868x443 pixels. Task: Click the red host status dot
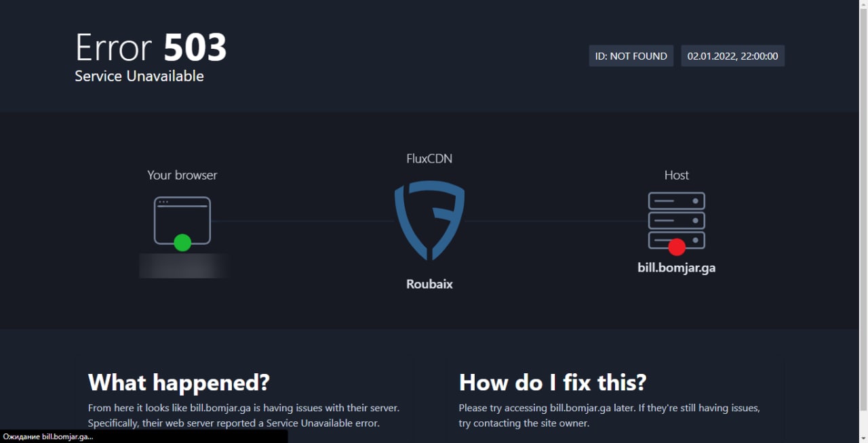point(676,247)
